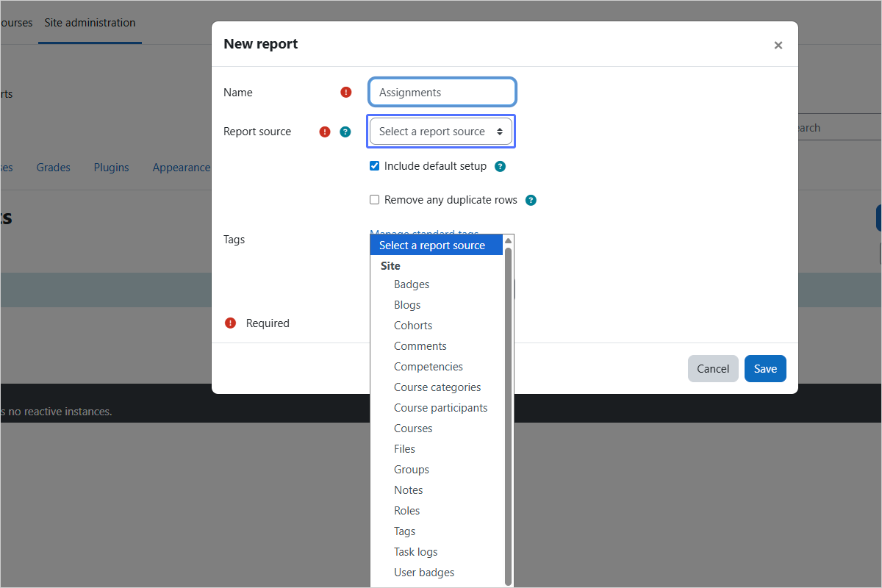Click into the Name input field

(x=442, y=93)
